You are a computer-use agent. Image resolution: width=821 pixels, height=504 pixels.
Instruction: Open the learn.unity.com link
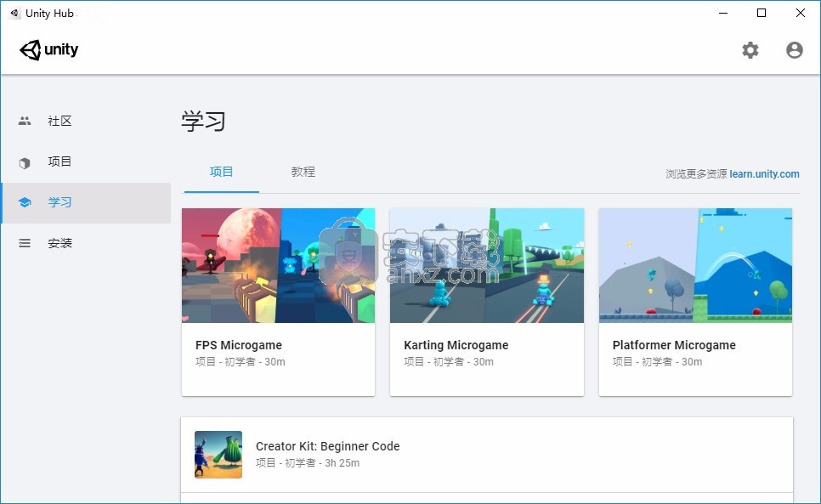764,173
